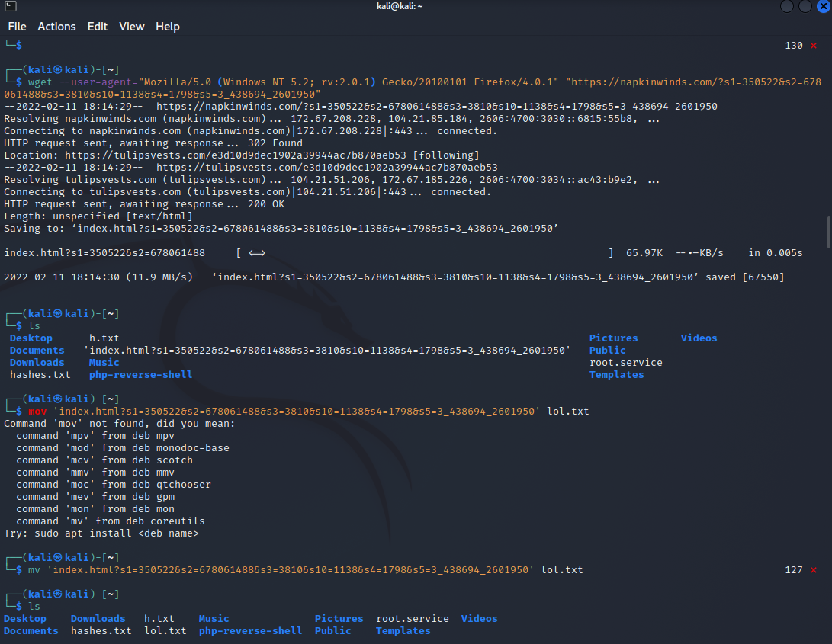
Task: Click lol.txt in the last ls output
Action: [x=165, y=631]
